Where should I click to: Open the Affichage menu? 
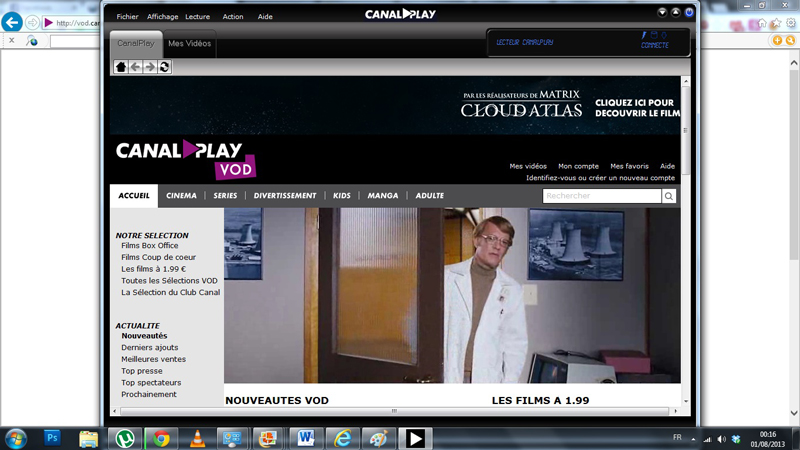click(163, 17)
